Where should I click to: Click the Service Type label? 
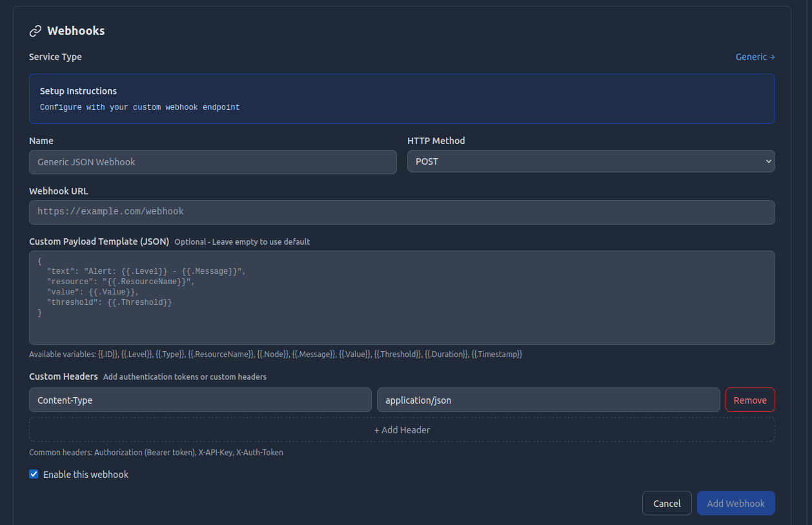(x=56, y=57)
